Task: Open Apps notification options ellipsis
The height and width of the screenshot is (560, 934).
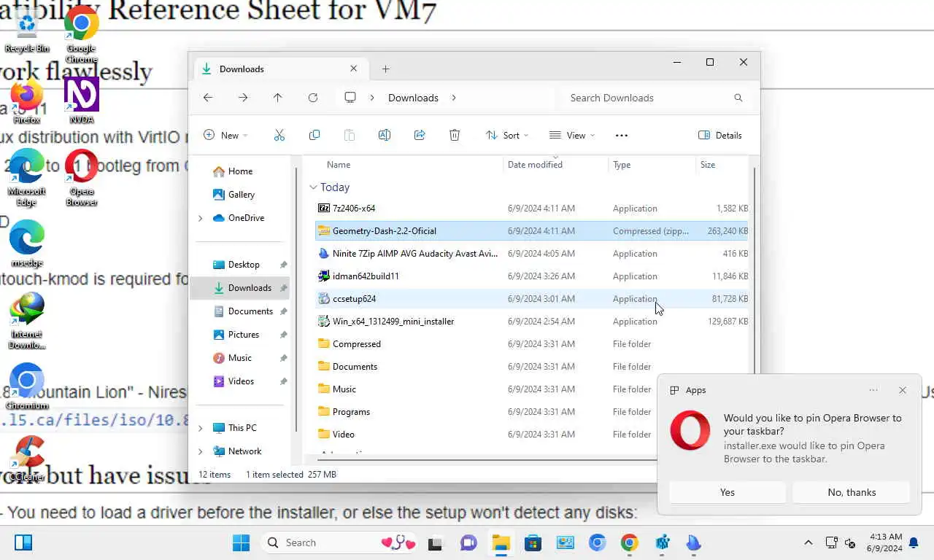Action: tap(873, 390)
